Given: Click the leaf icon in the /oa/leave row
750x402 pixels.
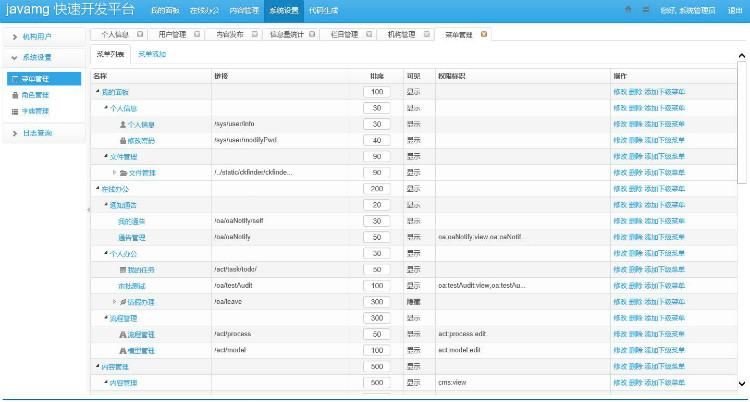Looking at the screenshot, I should point(123,302).
